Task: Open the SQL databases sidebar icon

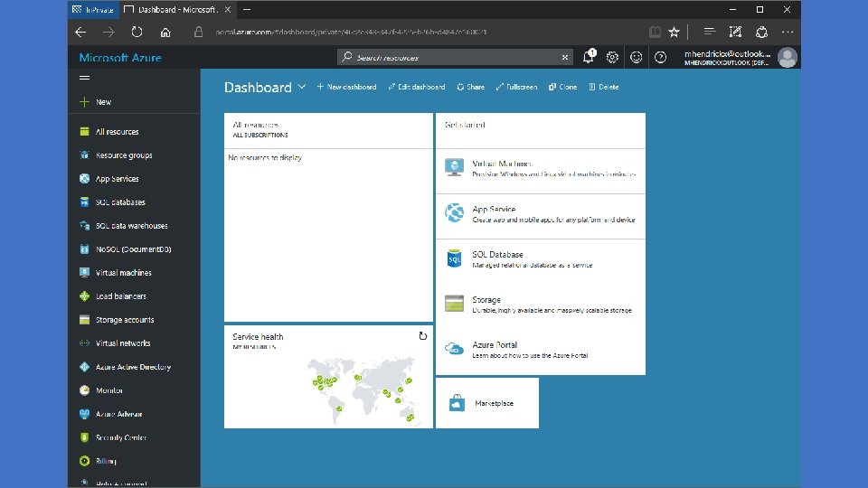Action: tap(84, 202)
